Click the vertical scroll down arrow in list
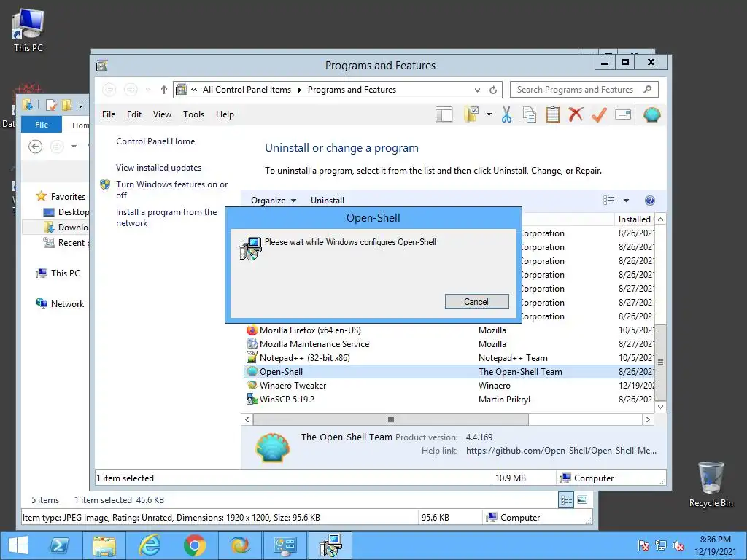Image resolution: width=747 pixels, height=560 pixels. 660,407
